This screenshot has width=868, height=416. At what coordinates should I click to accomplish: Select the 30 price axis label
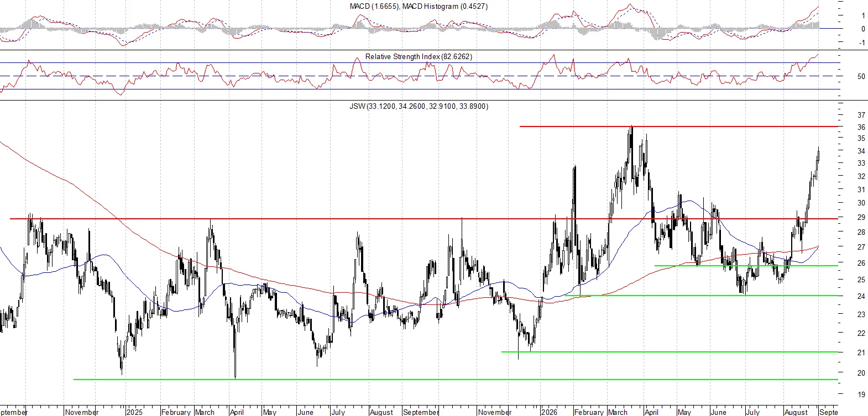coord(861,203)
